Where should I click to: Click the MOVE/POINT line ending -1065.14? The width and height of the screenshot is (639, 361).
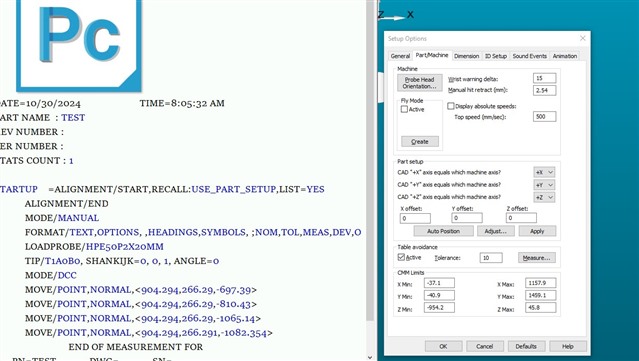click(143, 318)
